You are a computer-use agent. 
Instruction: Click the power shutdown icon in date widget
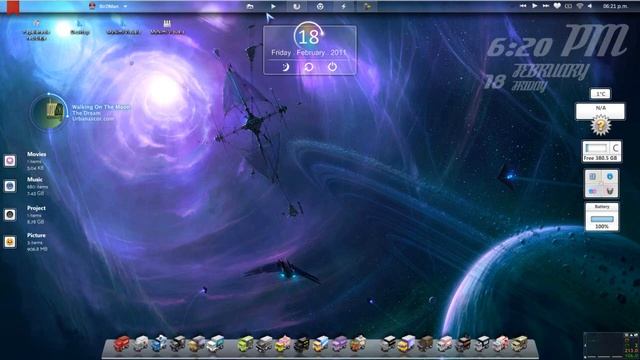click(332, 67)
